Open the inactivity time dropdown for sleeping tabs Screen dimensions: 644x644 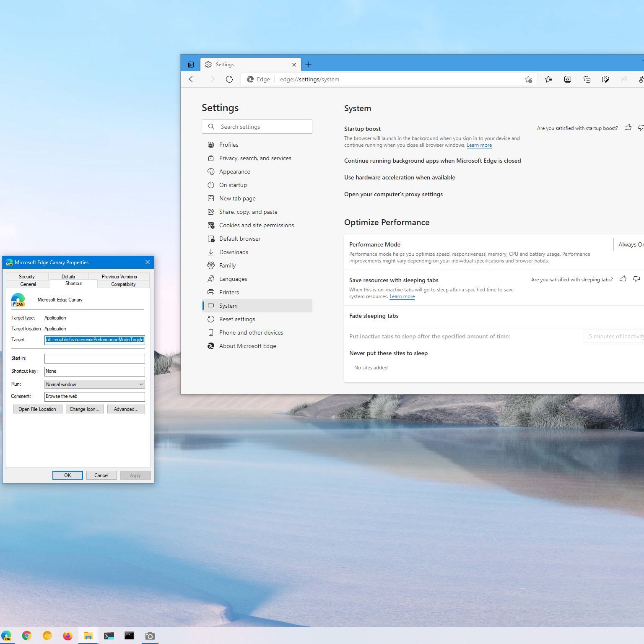coord(614,336)
